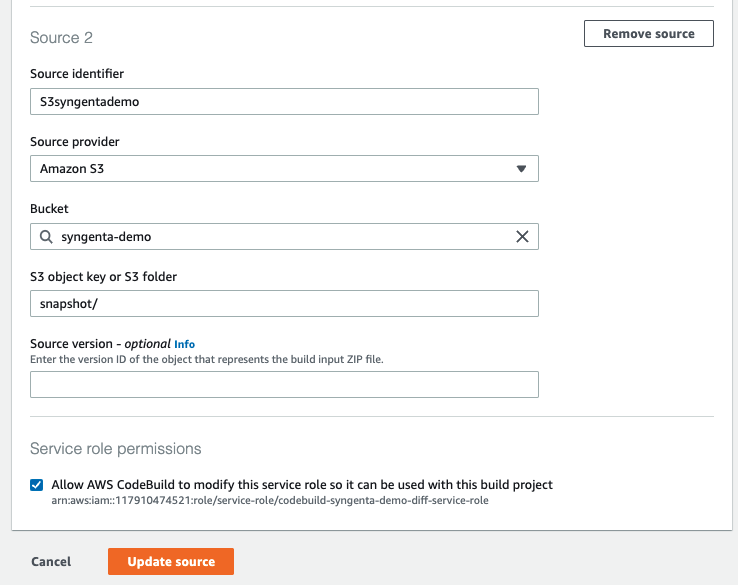Click into the Bucket search field
Image resolution: width=738 pixels, height=585 pixels.
tap(280, 237)
